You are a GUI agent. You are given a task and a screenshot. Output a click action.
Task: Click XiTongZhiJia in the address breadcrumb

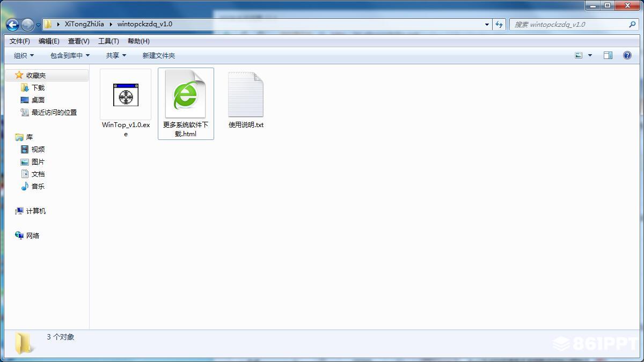[x=84, y=24]
